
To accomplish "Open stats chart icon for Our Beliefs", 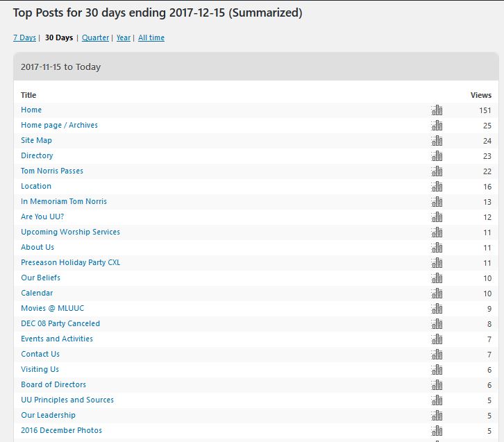I will point(437,278).
